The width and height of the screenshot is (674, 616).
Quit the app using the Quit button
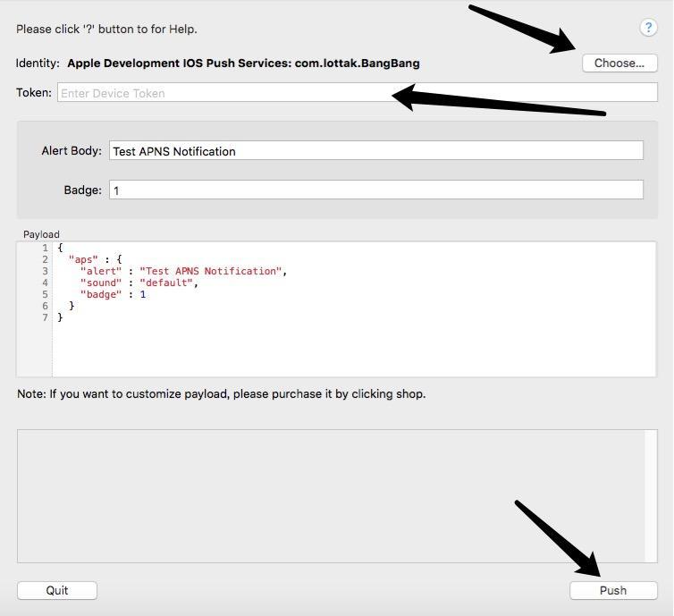[57, 590]
